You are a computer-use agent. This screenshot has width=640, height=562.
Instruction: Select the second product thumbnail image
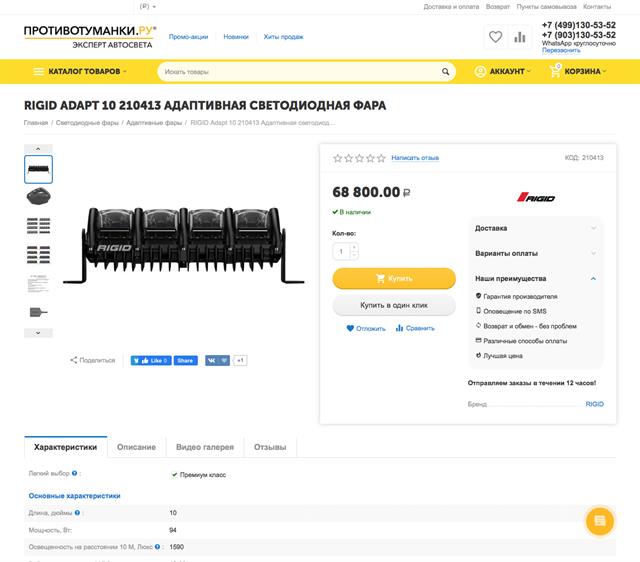click(x=38, y=197)
